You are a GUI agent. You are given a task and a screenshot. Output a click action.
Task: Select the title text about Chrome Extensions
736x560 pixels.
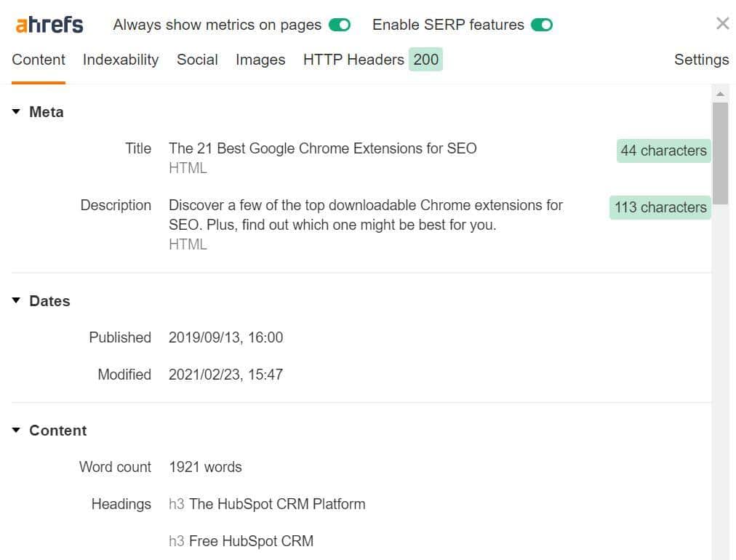click(322, 148)
